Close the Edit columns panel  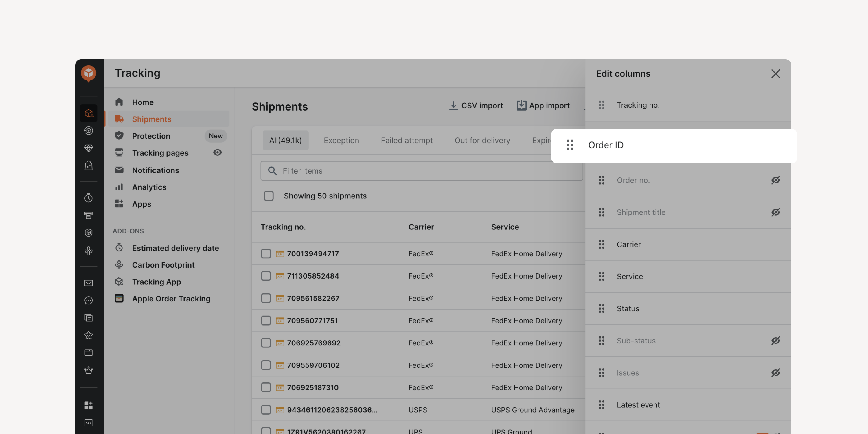775,74
